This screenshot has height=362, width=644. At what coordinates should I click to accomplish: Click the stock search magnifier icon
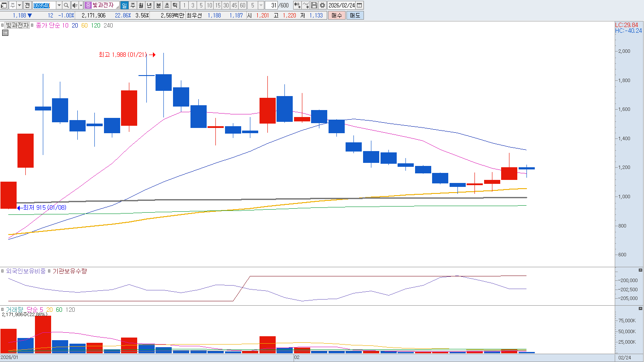pos(66,5)
